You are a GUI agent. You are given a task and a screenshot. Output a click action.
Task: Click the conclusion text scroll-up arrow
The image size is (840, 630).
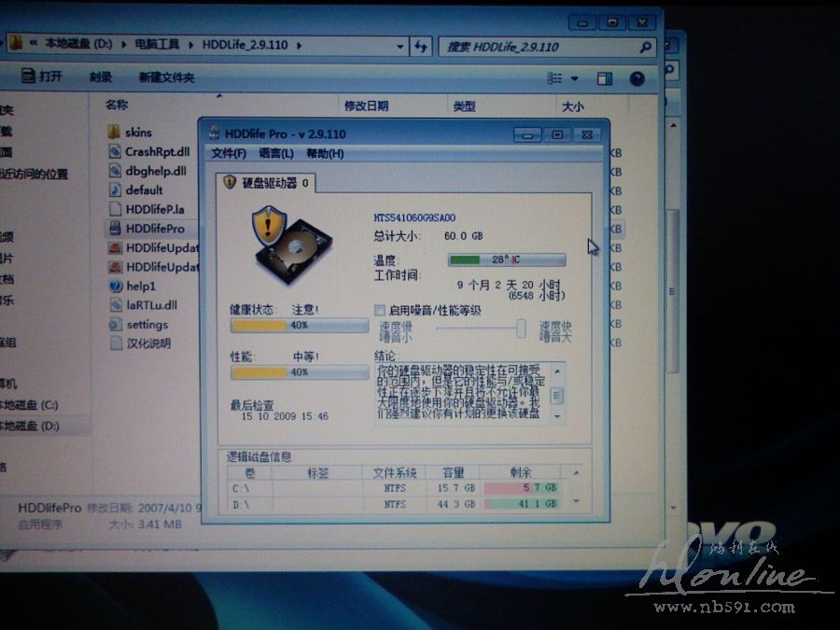click(557, 371)
